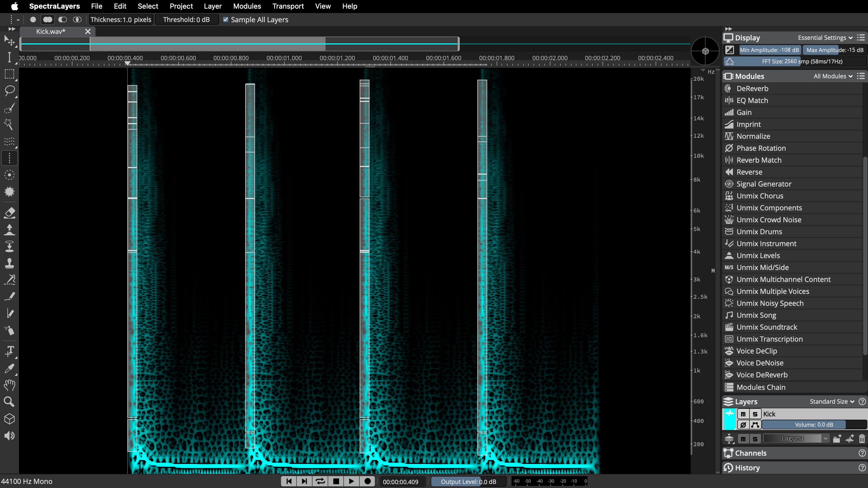Choose the hand pan tool

[9, 385]
